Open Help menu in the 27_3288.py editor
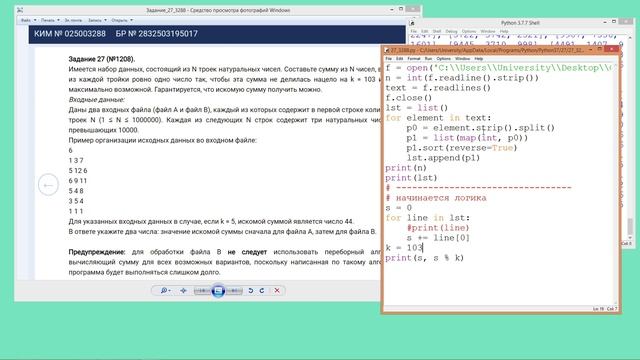640x360 pixels. pyautogui.click(x=478, y=59)
